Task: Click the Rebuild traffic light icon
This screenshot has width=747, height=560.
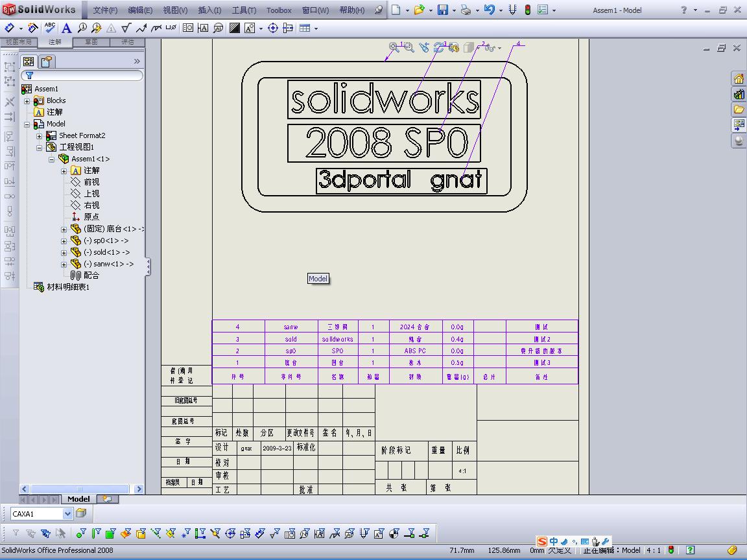Action: point(527,10)
